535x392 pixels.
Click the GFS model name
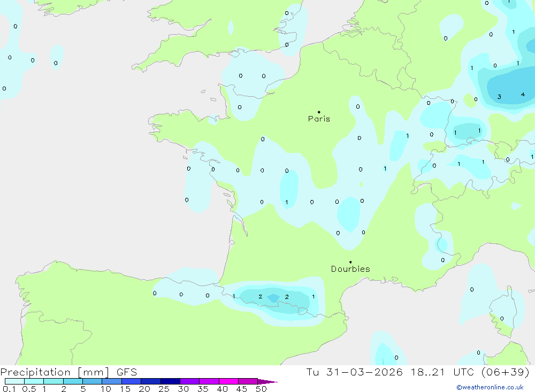[127, 372]
